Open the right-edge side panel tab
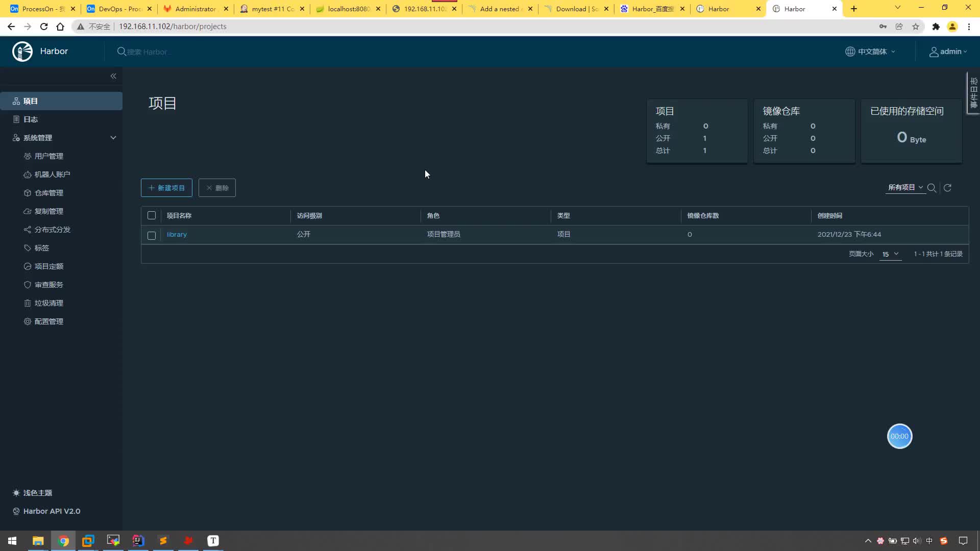980x551 pixels. pyautogui.click(x=973, y=92)
